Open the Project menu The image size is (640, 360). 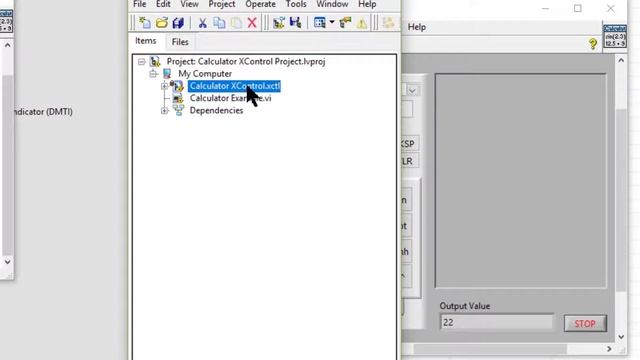tap(222, 4)
